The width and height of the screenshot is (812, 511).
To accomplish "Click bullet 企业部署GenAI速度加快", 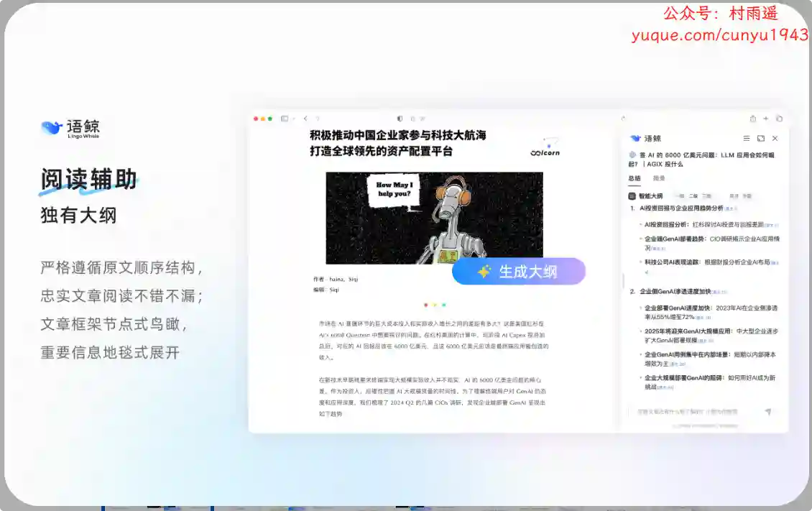I will (x=678, y=308).
